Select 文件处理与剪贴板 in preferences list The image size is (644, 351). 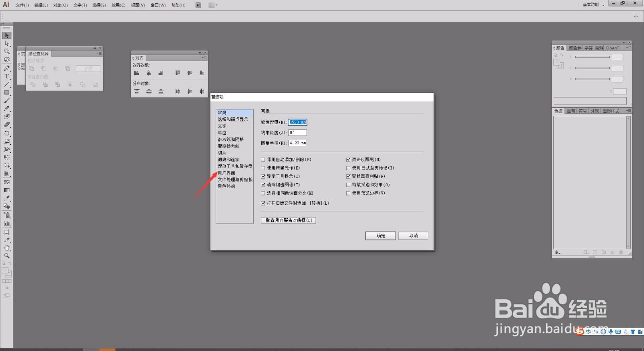pyautogui.click(x=235, y=180)
